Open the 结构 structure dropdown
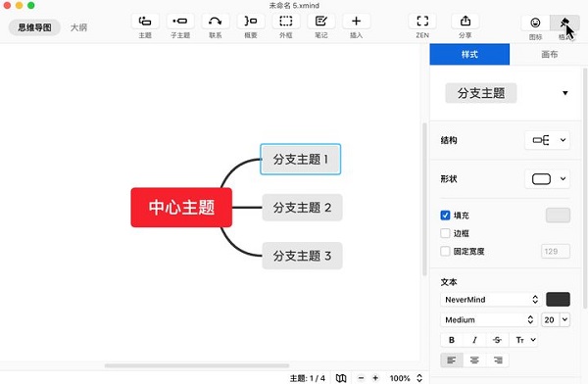 tap(547, 140)
